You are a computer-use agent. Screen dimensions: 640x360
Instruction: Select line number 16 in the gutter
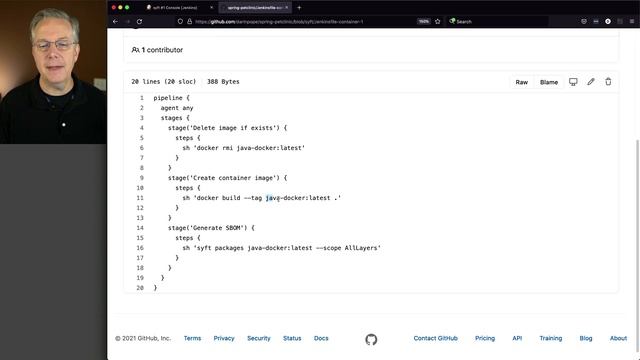(x=140, y=248)
